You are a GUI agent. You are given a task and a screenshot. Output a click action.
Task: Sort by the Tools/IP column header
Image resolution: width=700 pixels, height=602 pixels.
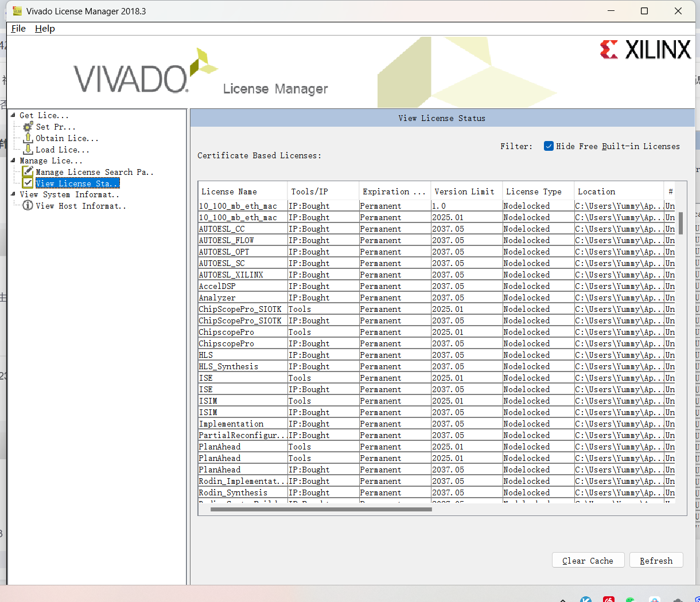pyautogui.click(x=323, y=191)
